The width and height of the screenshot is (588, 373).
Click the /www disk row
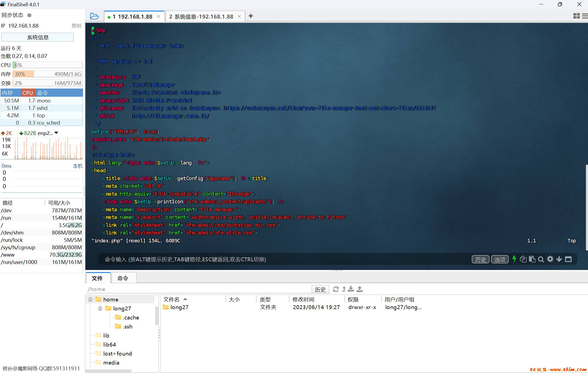click(x=41, y=255)
